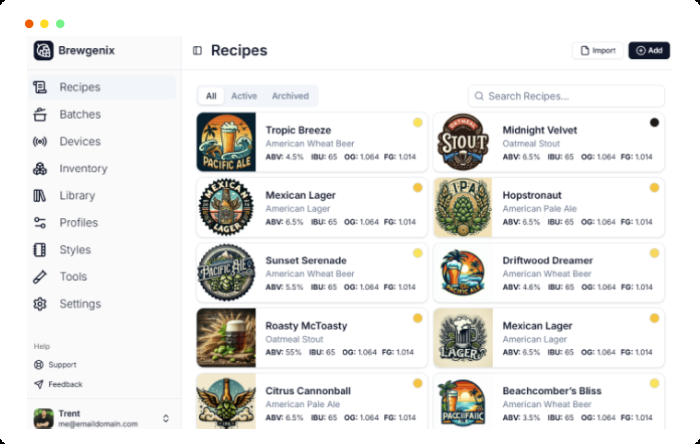Toggle the sidebar panel collapse icon
Viewport: 700px width, 444px height.
click(197, 50)
